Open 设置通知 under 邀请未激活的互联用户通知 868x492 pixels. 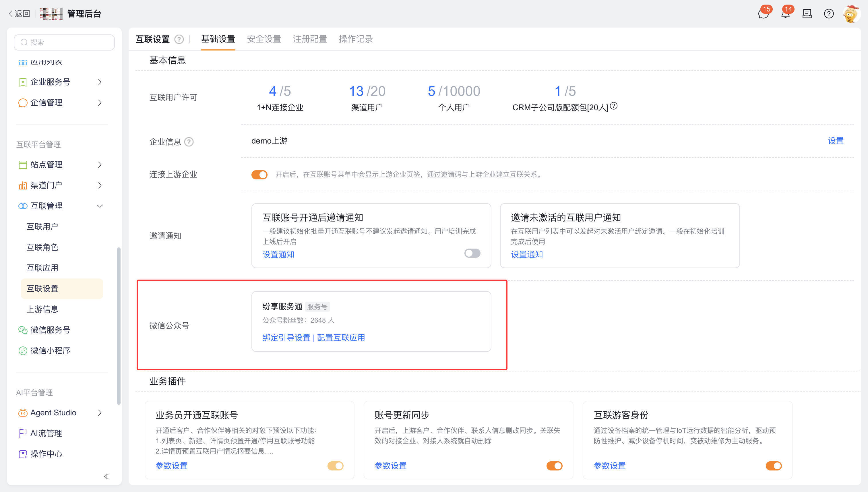coord(527,254)
